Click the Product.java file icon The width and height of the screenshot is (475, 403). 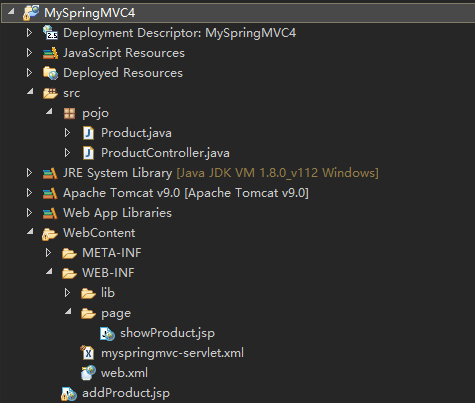tap(88, 133)
